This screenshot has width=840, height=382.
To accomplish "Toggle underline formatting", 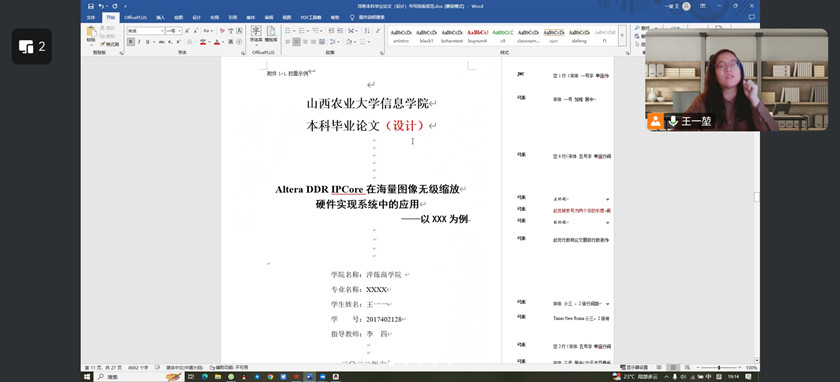I will [x=148, y=41].
